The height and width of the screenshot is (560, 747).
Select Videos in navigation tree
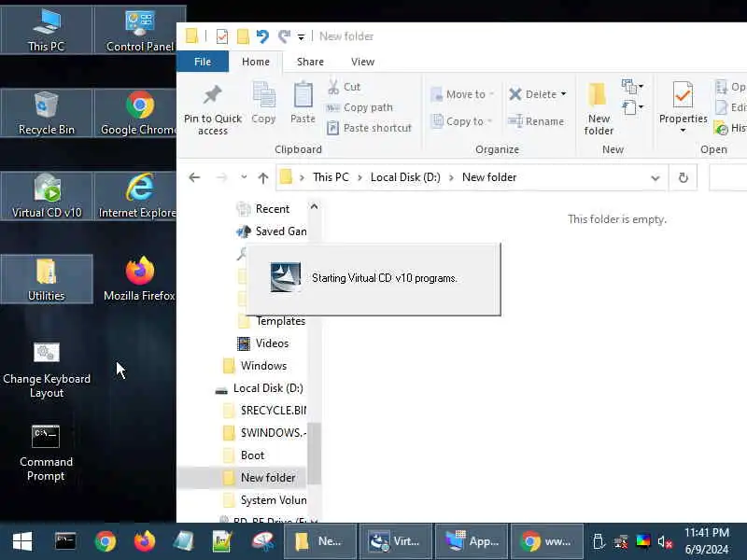[263, 343]
